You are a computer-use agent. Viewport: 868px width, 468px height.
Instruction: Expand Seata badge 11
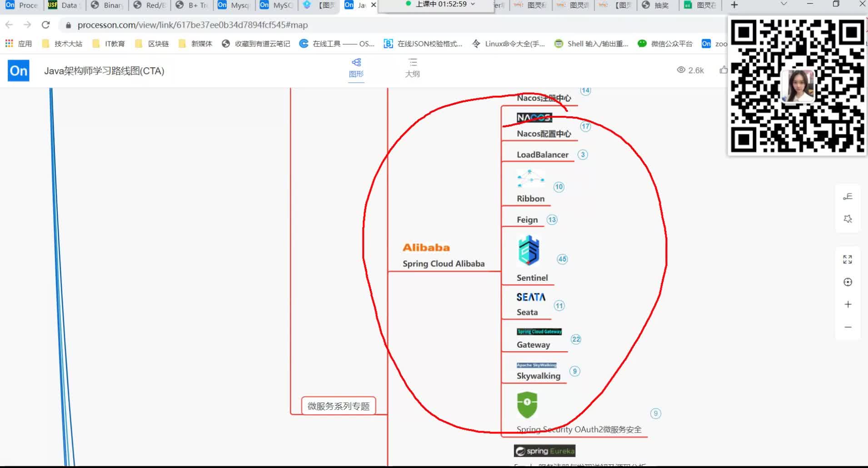(559, 306)
